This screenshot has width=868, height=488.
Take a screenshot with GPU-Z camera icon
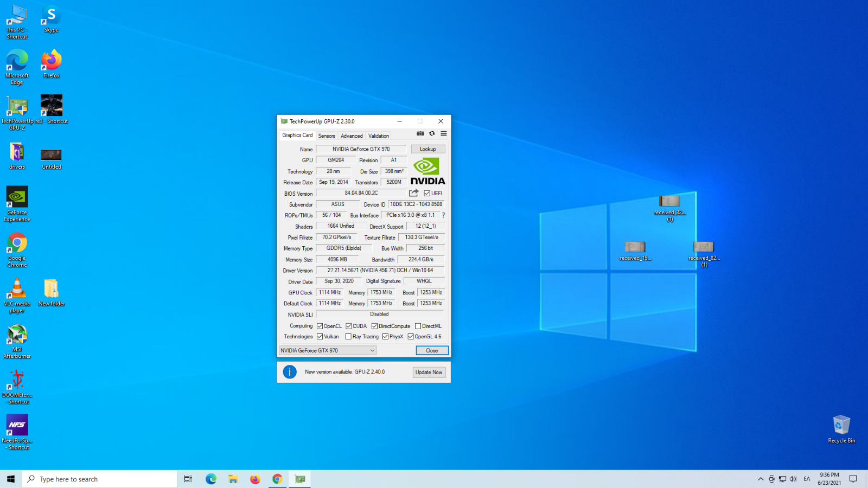point(420,133)
